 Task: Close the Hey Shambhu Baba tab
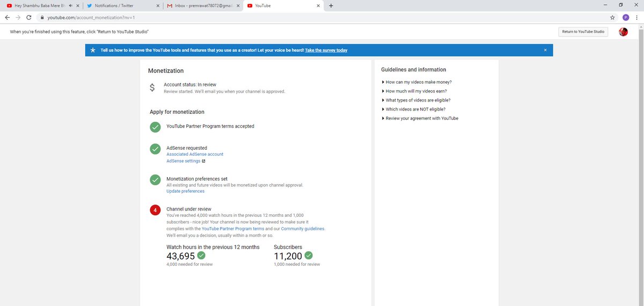[x=78, y=5]
